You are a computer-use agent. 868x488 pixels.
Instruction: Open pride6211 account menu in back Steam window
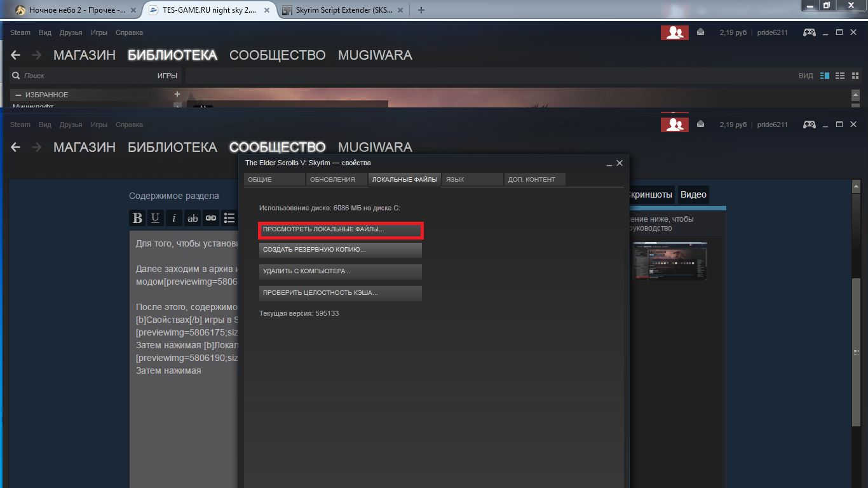click(772, 32)
